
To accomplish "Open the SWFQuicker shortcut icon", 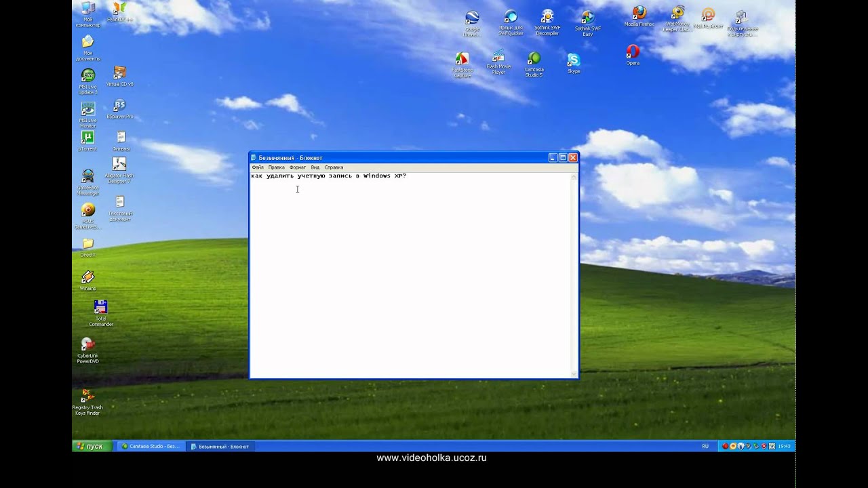I will coord(511,22).
